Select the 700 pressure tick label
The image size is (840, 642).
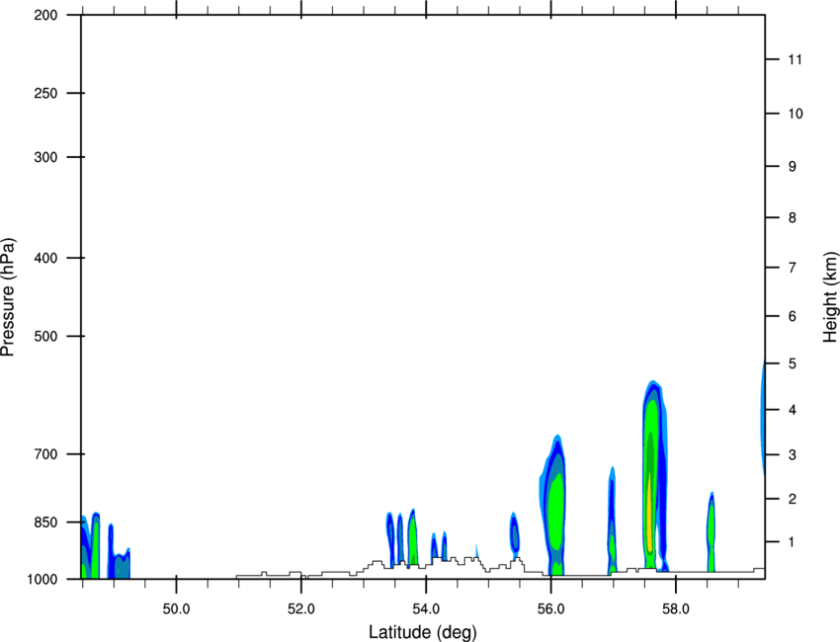pyautogui.click(x=45, y=454)
